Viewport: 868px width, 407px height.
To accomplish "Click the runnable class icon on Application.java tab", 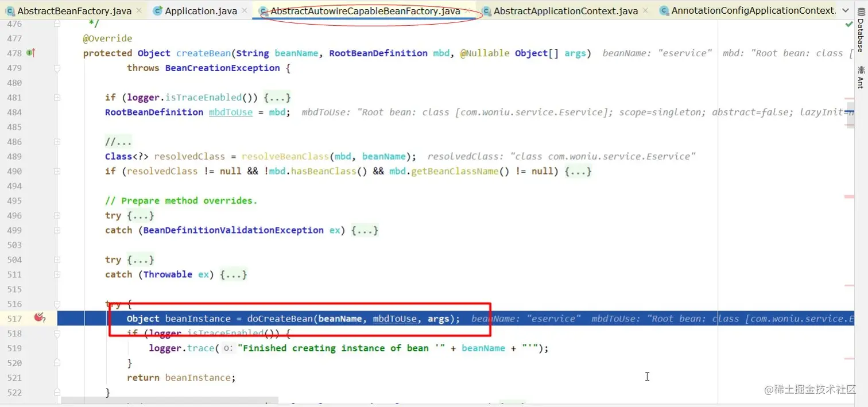I will (157, 11).
